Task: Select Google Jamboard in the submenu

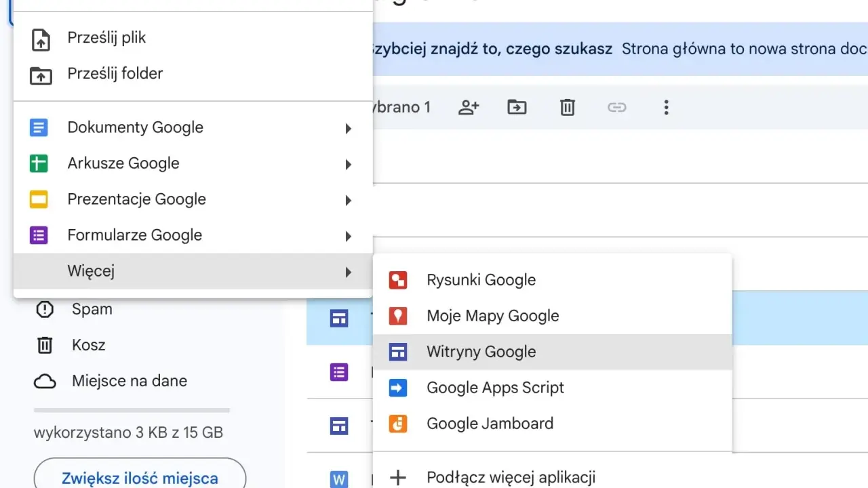Action: 553,424
